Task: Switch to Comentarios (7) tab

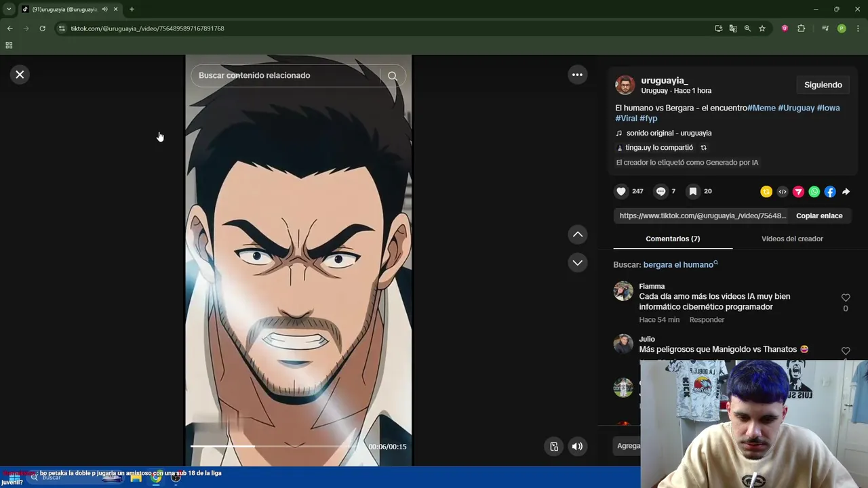Action: click(x=673, y=239)
